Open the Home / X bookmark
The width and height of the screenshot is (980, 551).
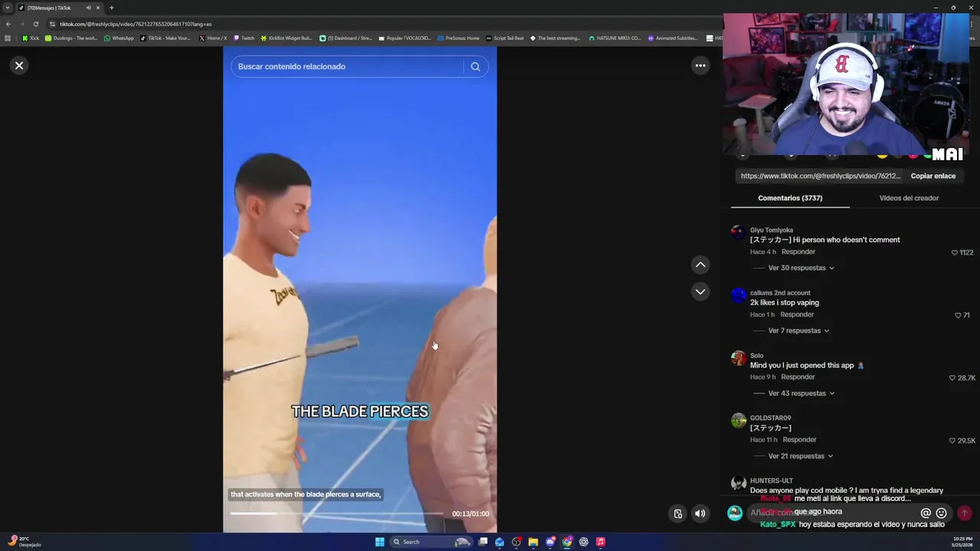point(213,38)
